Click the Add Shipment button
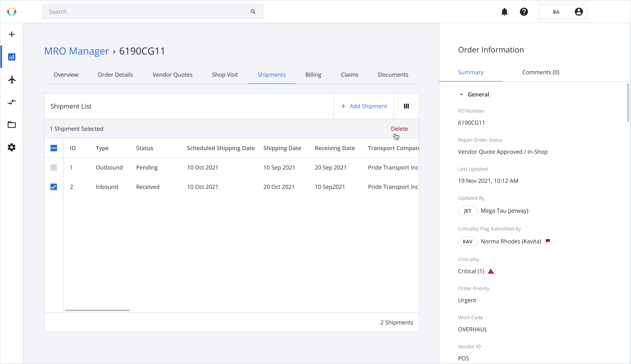This screenshot has width=631, height=364. [x=364, y=106]
